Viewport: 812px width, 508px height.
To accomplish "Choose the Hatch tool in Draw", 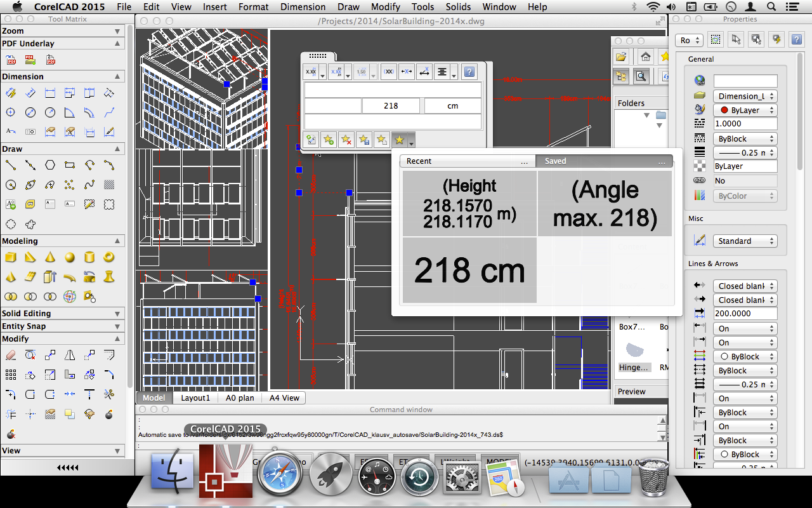I will click(x=109, y=185).
